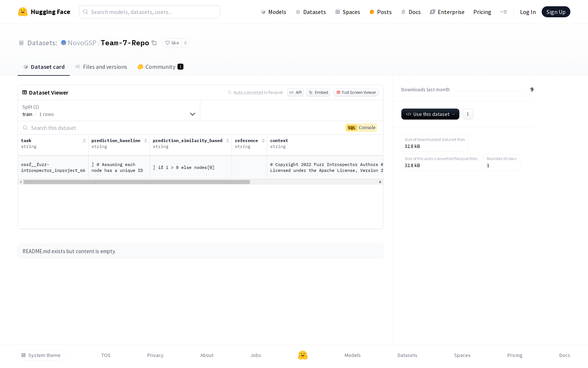Open Pricing footer link

click(515, 355)
